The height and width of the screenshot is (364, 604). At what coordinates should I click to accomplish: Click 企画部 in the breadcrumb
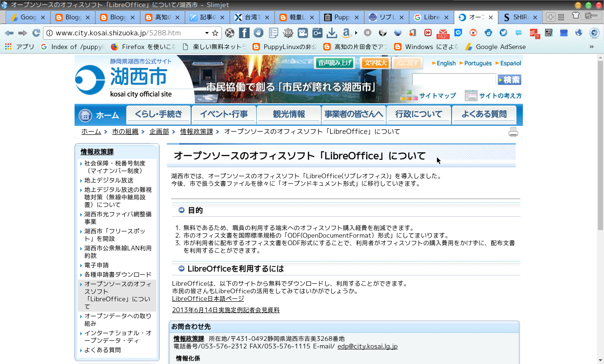[159, 132]
